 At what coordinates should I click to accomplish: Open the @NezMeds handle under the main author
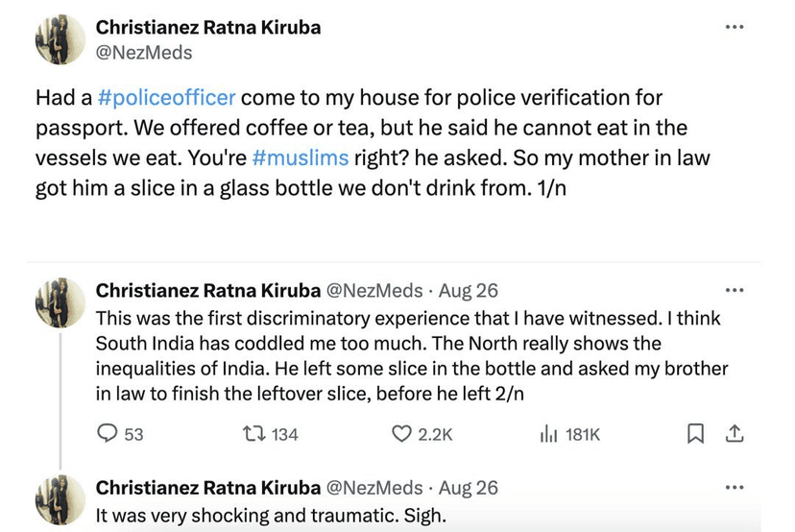coord(144,53)
